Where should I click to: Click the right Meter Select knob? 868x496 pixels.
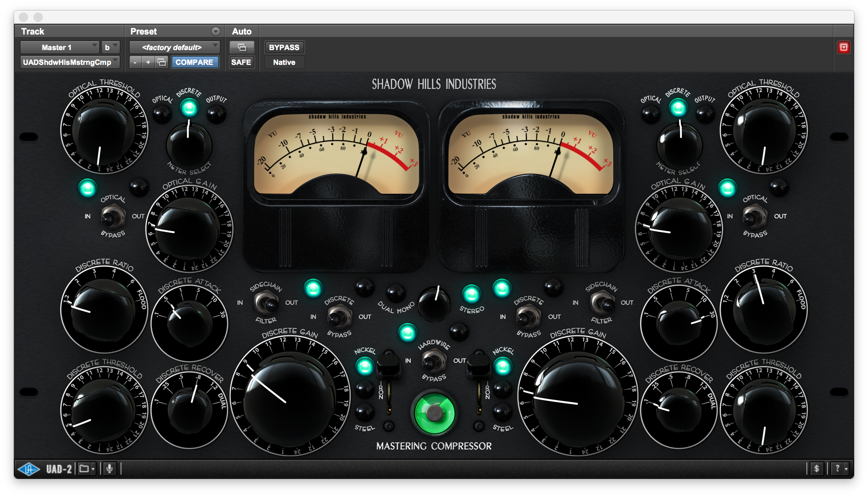tap(679, 145)
